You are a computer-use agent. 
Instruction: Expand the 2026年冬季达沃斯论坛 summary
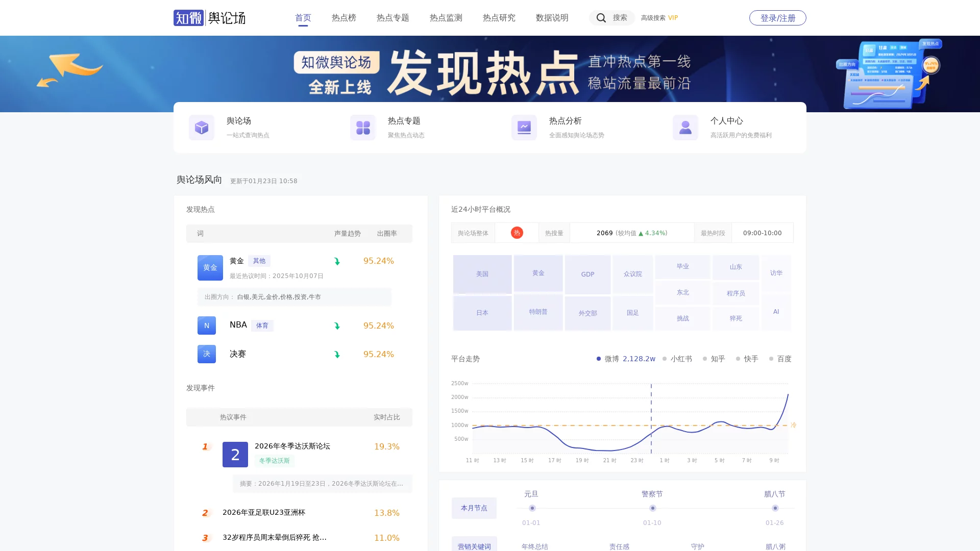pos(322,484)
